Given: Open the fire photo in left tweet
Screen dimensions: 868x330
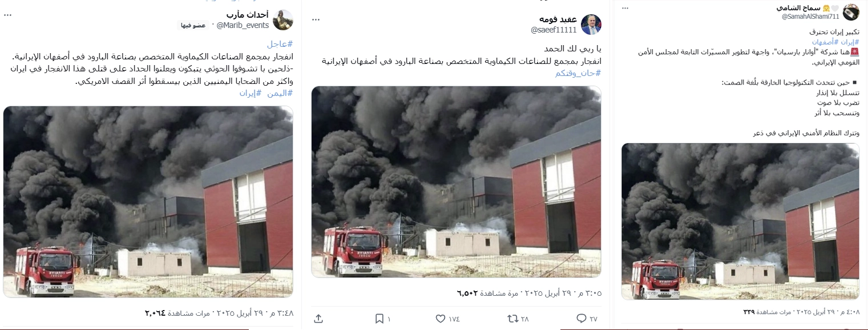Looking at the screenshot, I should coord(148,202).
